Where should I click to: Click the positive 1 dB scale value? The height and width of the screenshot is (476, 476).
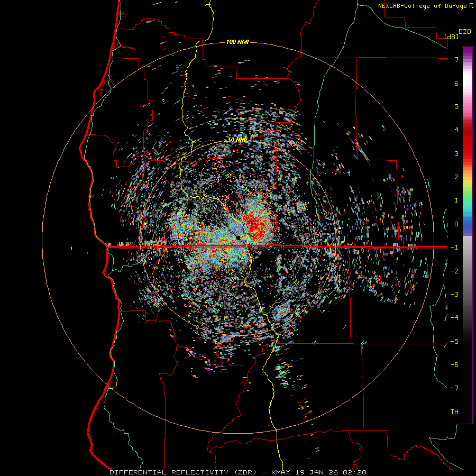[456, 200]
